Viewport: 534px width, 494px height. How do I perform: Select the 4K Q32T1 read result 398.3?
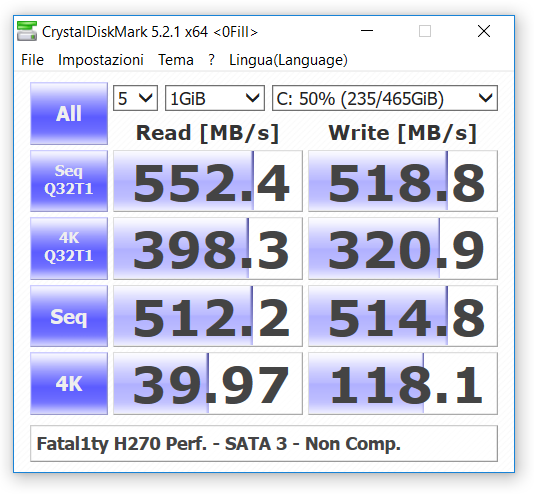[x=208, y=248]
